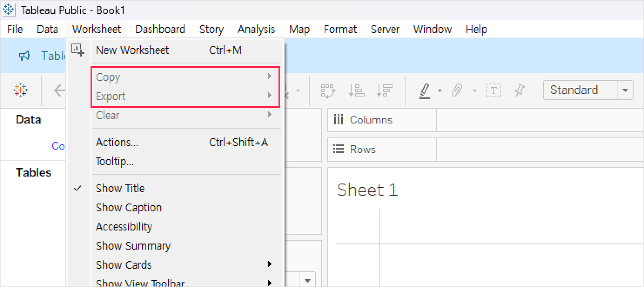Click the Tableau logo start page icon

pyautogui.click(x=20, y=90)
